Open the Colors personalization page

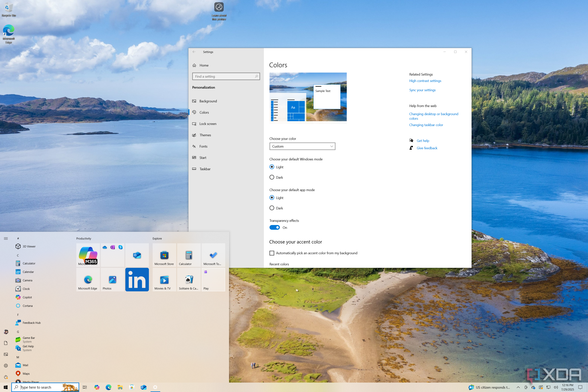[x=226, y=112]
